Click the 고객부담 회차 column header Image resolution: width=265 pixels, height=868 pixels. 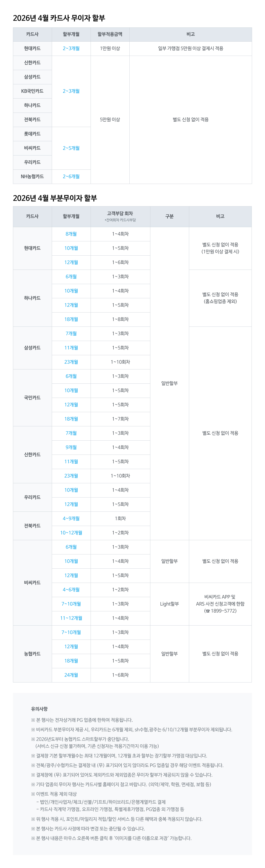pyautogui.click(x=120, y=214)
